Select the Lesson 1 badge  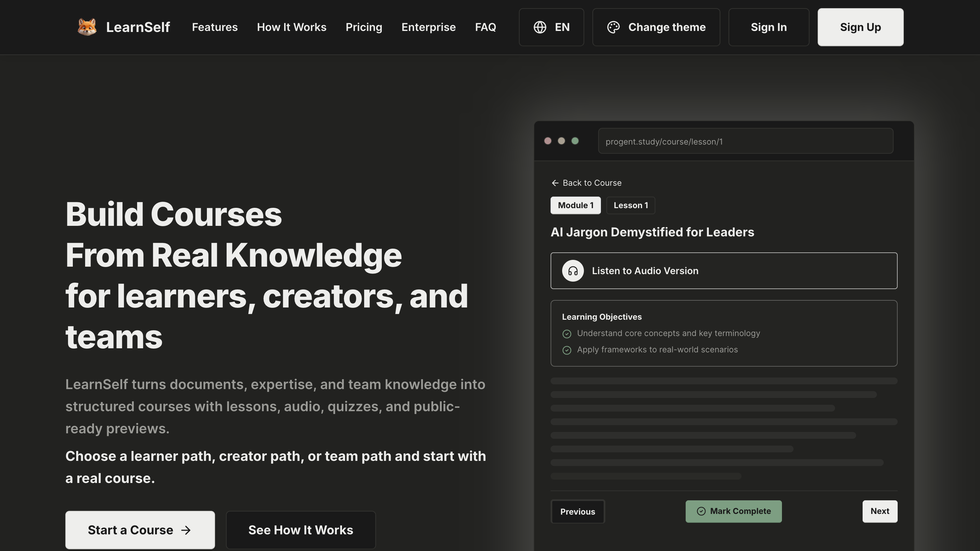pyautogui.click(x=631, y=205)
